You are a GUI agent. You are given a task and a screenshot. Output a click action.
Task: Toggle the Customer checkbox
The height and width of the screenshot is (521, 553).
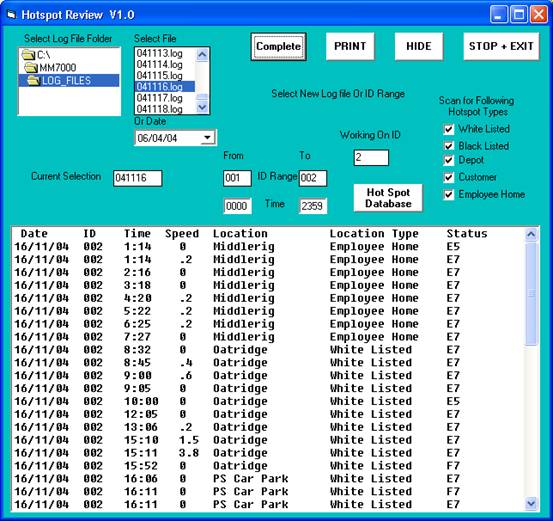click(449, 177)
